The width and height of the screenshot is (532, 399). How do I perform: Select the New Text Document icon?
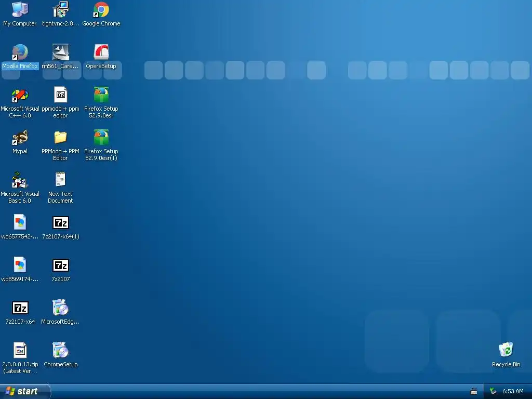click(61, 180)
